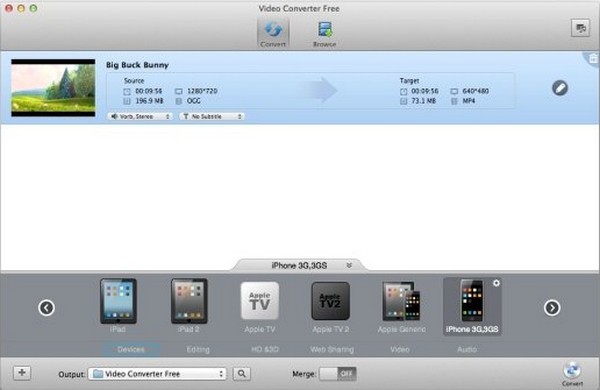Open the Convert tab in the top toolbar
The width and height of the screenshot is (600, 390).
273,34
